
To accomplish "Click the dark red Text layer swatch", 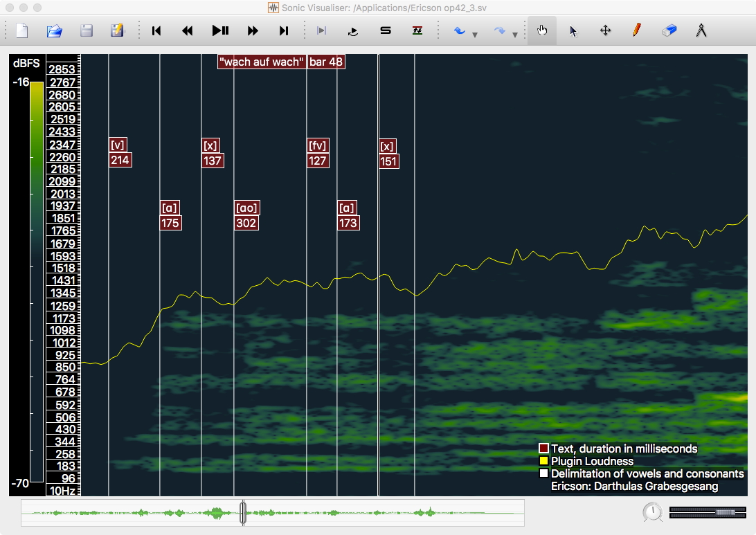I will point(544,448).
